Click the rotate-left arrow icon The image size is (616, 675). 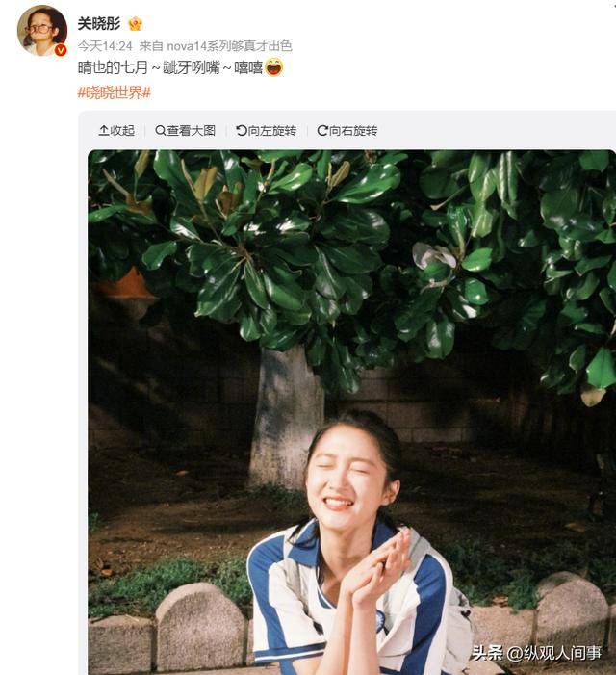click(242, 130)
